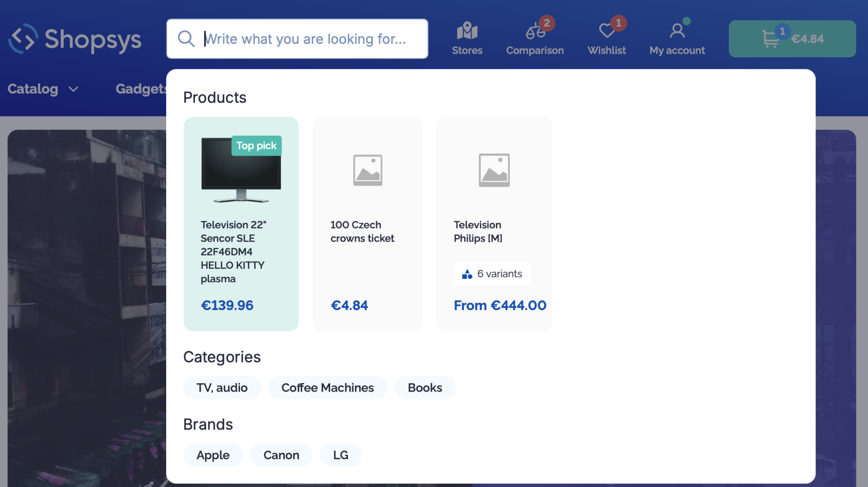Screen dimensions: 868x487
Task: Click the 6 variants shapes icon
Action: point(467,274)
